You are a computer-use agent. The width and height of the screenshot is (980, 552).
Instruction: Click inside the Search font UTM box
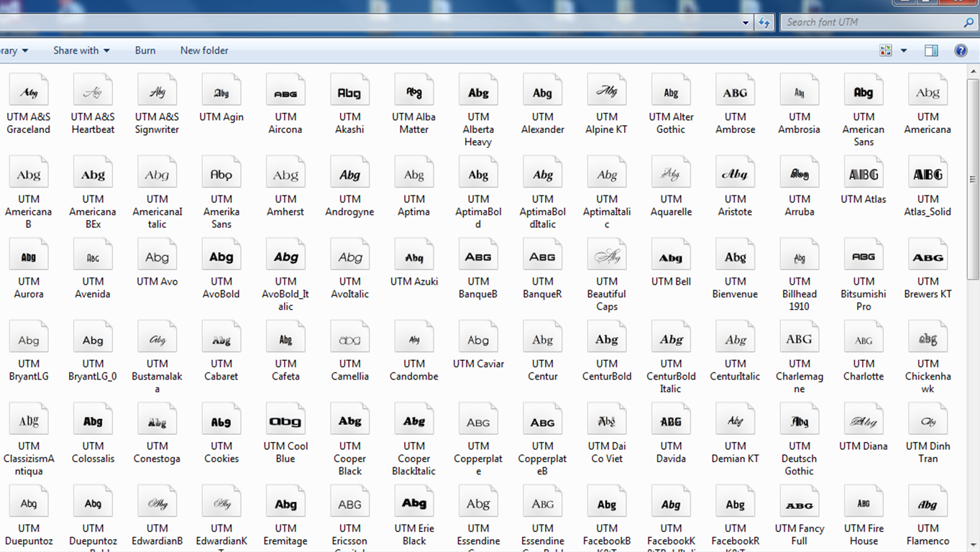click(863, 22)
